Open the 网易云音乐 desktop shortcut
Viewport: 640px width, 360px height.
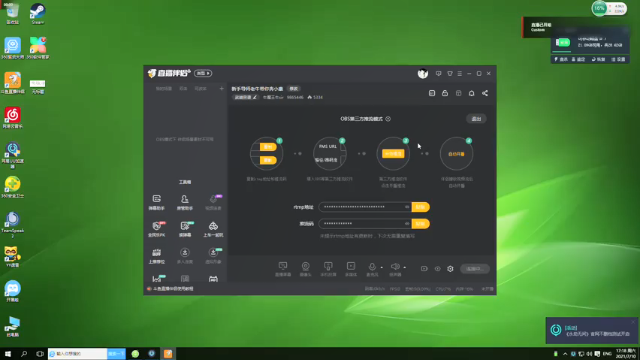click(x=12, y=118)
